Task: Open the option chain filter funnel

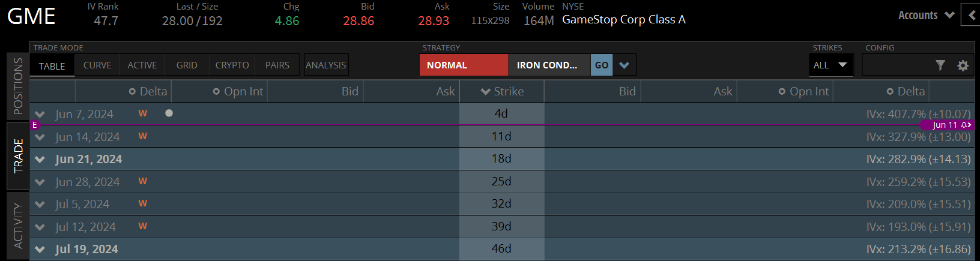Action: tap(940, 65)
